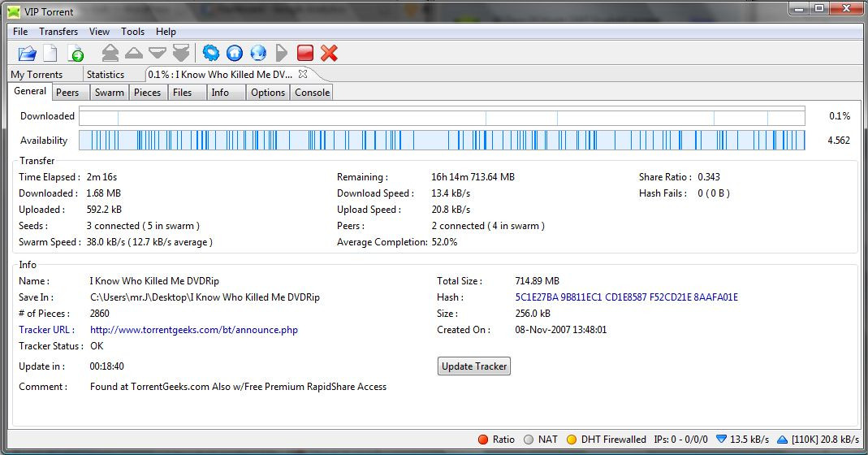
Task: Click the Update Tracker button
Action: (x=474, y=366)
